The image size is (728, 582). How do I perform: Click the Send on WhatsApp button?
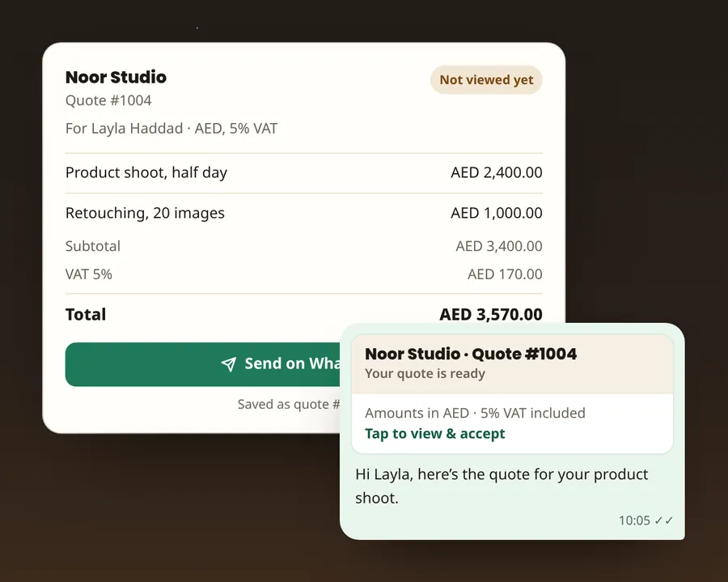coord(203,364)
